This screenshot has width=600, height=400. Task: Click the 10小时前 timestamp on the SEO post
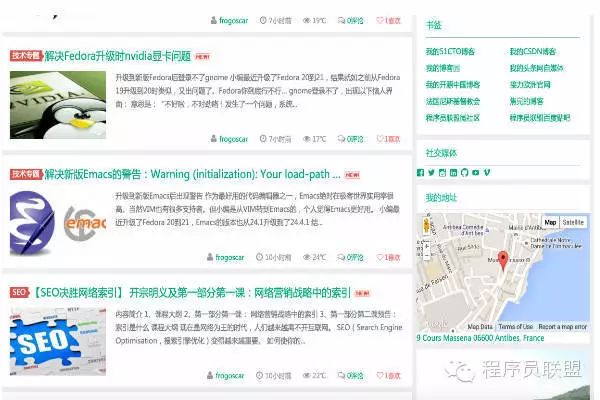[x=274, y=376]
